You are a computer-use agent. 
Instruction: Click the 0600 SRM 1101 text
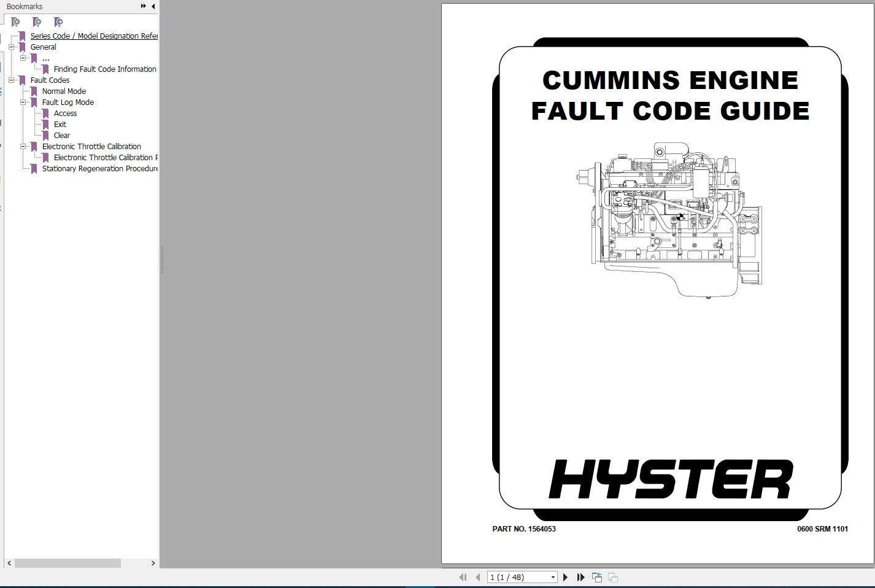point(822,528)
